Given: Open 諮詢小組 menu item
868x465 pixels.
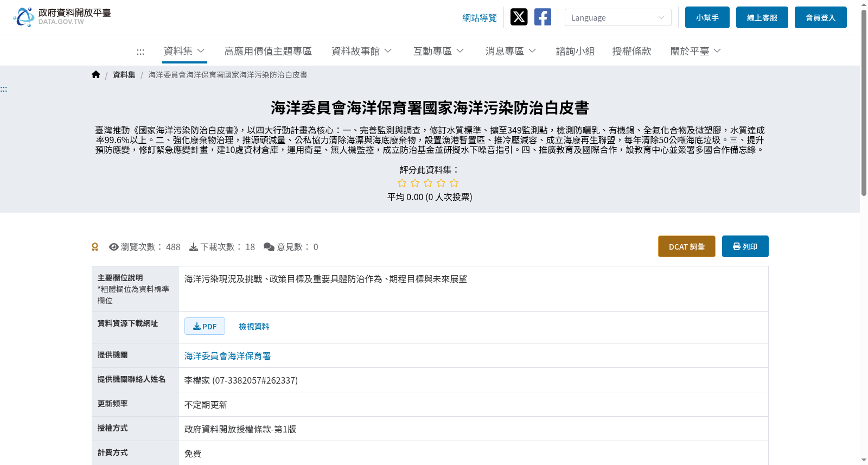Looking at the screenshot, I should click(575, 51).
